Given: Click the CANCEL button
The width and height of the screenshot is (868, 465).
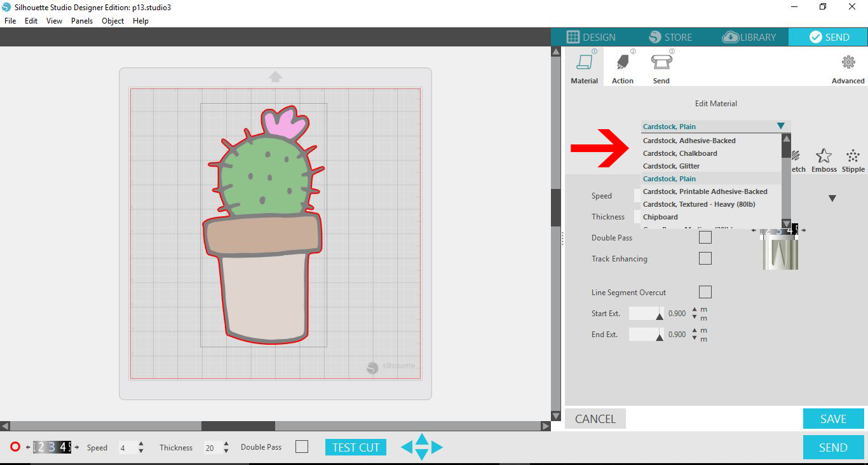Looking at the screenshot, I should [595, 419].
